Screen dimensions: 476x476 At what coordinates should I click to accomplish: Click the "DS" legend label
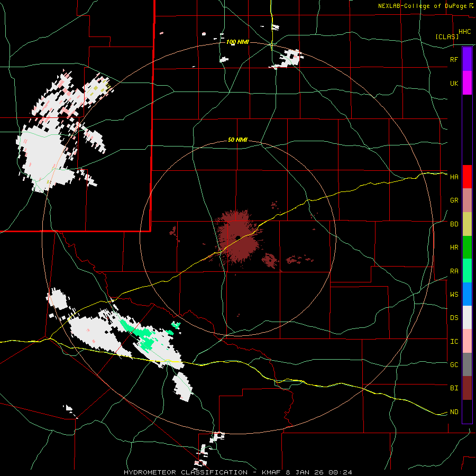(x=454, y=318)
